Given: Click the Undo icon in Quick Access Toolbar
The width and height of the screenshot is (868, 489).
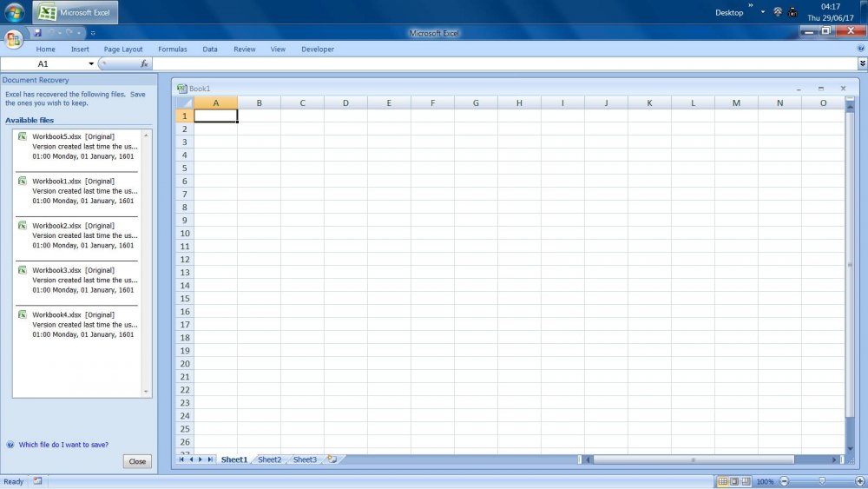Looking at the screenshot, I should (51, 33).
